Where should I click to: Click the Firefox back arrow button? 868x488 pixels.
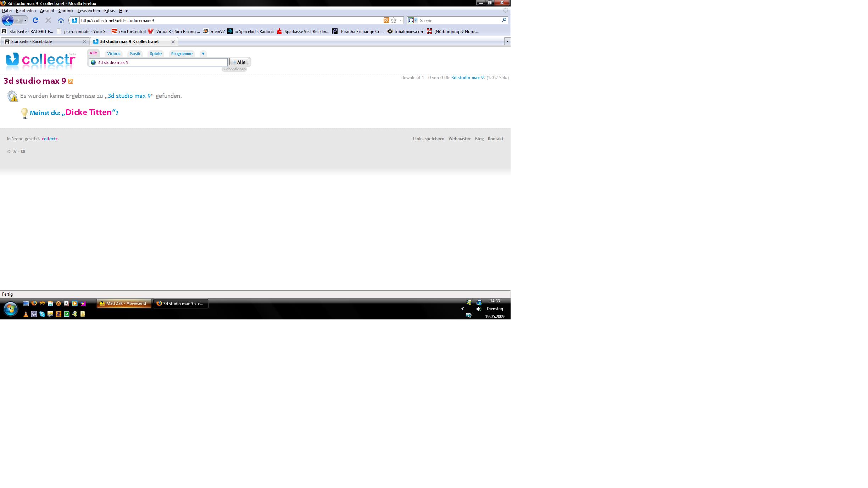tap(7, 20)
